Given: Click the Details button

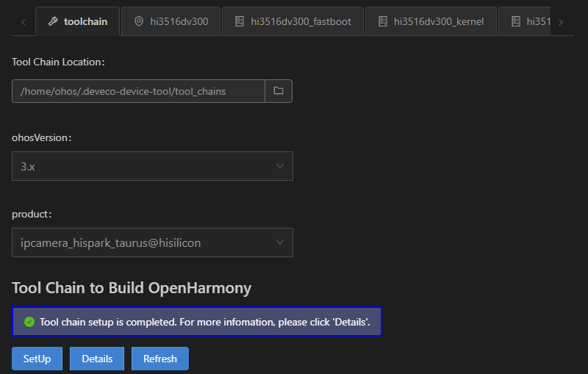Looking at the screenshot, I should click(x=97, y=359).
